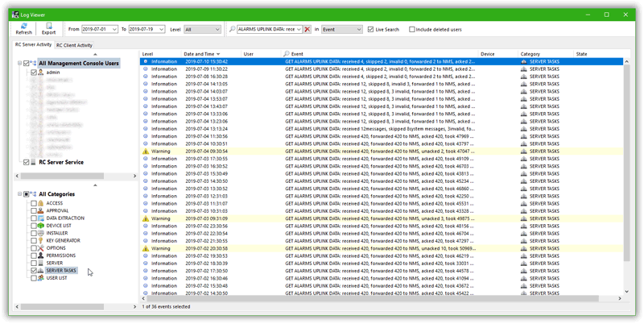The height and width of the screenshot is (324, 644).
Task: Open the To date dropdown
Action: [162, 30]
